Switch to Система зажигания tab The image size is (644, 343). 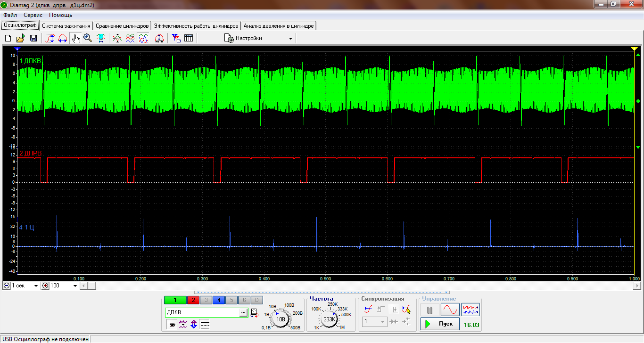(66, 26)
